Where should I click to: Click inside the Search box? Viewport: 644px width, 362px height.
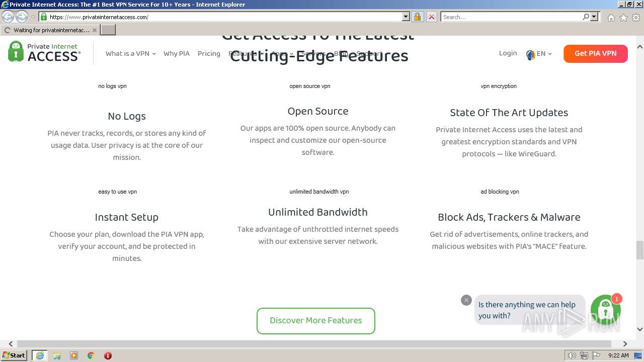pyautogui.click(x=511, y=17)
